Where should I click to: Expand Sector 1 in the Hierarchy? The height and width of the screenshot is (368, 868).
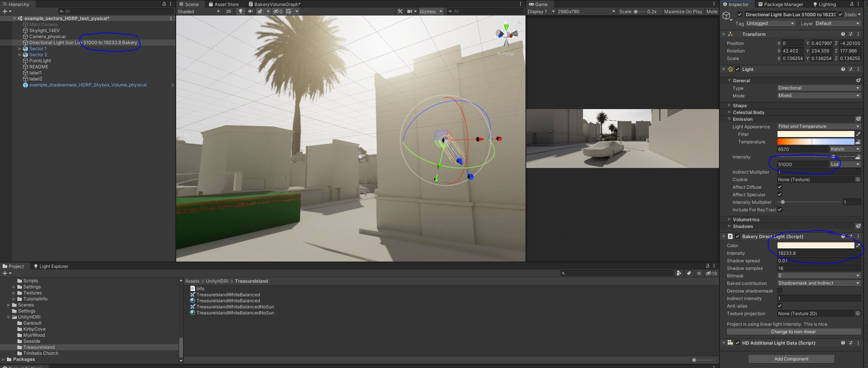point(19,48)
